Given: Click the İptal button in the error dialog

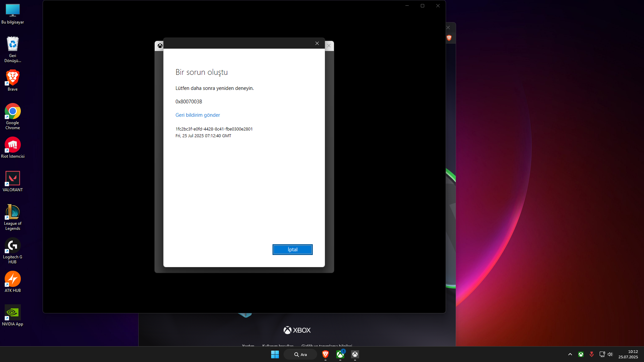Looking at the screenshot, I should coord(292,250).
